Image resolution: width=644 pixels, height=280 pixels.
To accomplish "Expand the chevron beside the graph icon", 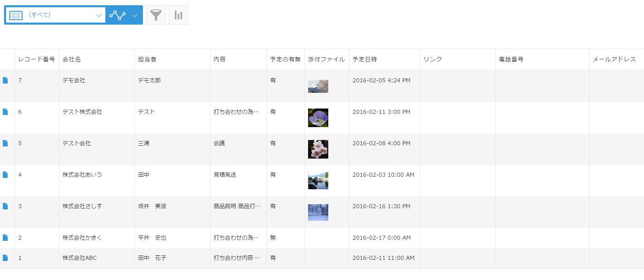I will coord(134,15).
